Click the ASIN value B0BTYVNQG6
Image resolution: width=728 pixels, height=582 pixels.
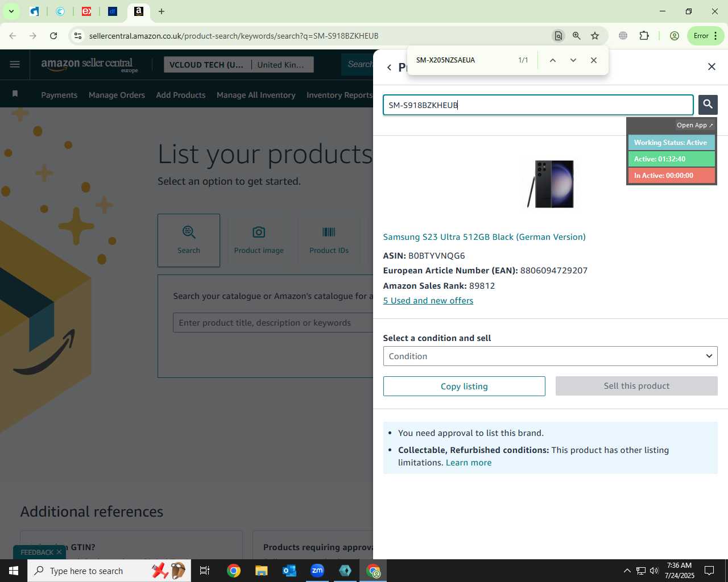(x=437, y=256)
